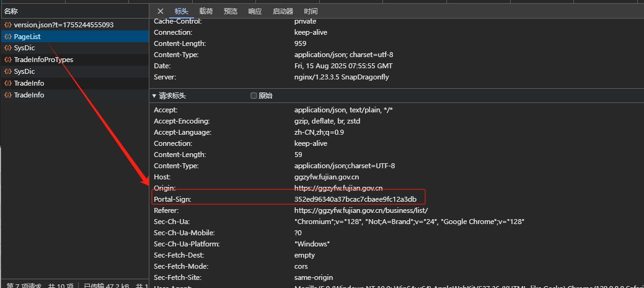The height and width of the screenshot is (288, 644).
Task: Click the Referer URL value
Action: pos(361,210)
